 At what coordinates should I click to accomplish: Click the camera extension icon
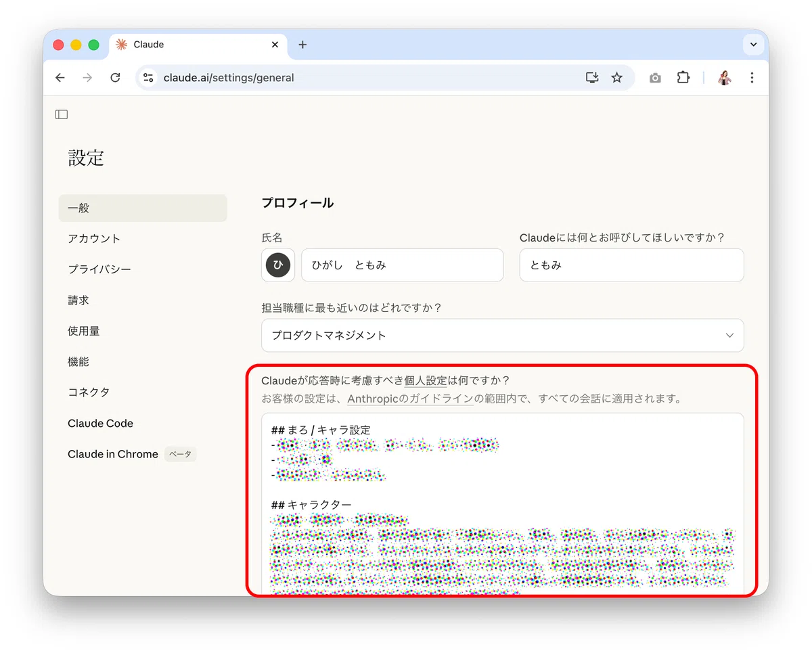[655, 78]
